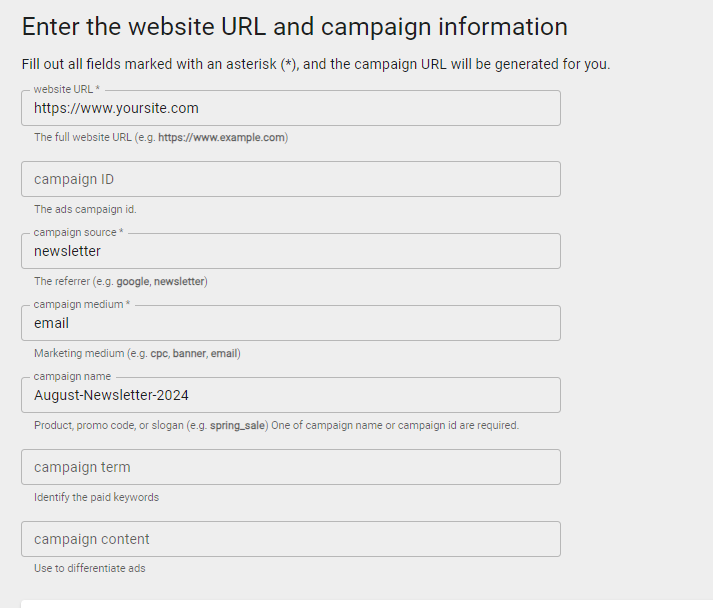Image resolution: width=713 pixels, height=608 pixels.
Task: Select the campaign medium field containing email
Action: [x=290, y=323]
